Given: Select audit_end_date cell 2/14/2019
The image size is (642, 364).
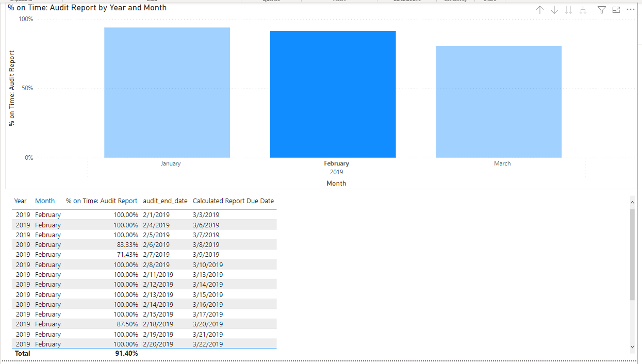Looking at the screenshot, I should pos(158,305).
